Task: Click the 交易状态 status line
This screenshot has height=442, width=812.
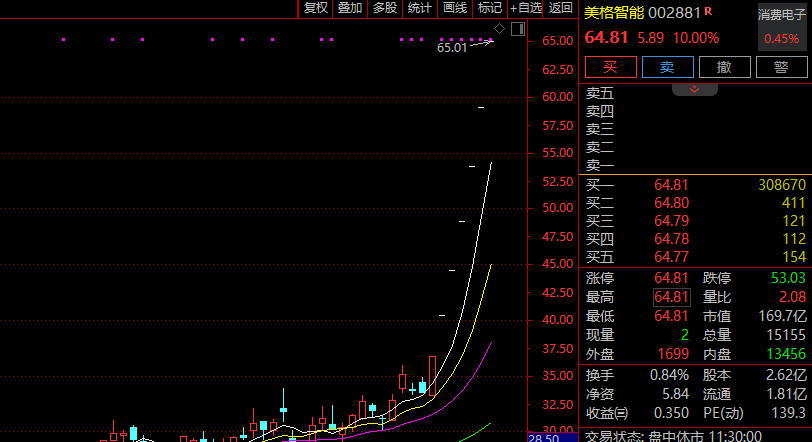Action: (x=673, y=436)
